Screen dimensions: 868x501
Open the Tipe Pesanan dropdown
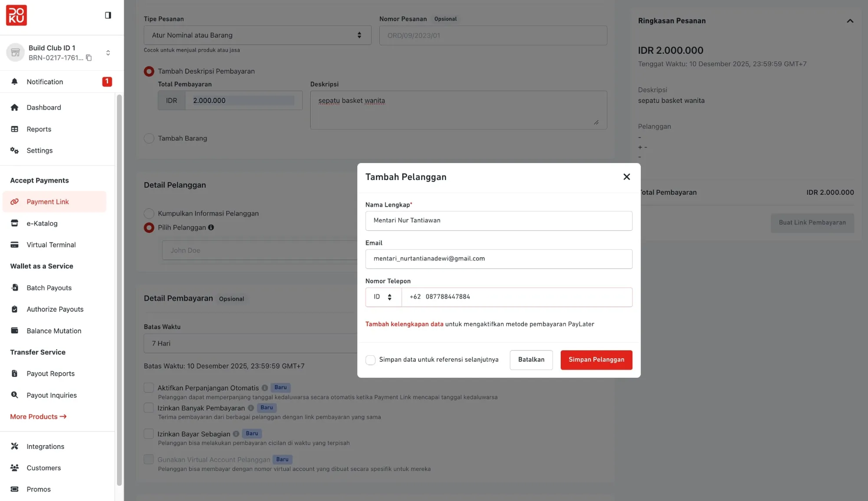[x=257, y=35]
